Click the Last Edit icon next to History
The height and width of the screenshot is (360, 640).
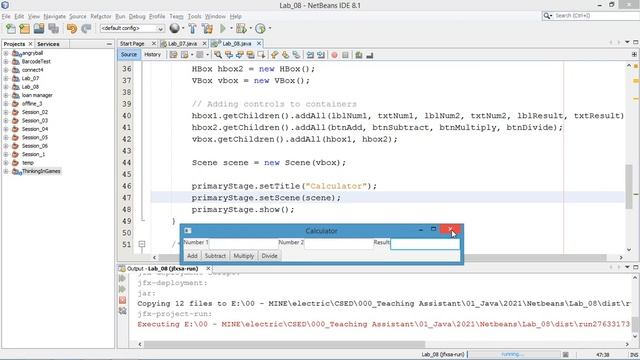click(x=173, y=55)
